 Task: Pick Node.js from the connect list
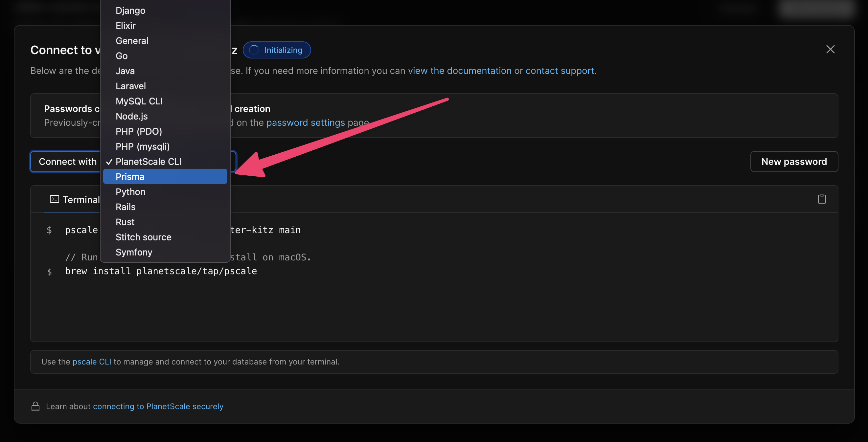coord(131,116)
